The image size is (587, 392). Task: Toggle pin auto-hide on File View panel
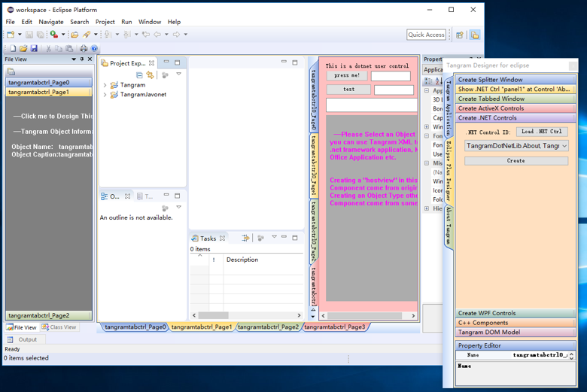(x=81, y=59)
